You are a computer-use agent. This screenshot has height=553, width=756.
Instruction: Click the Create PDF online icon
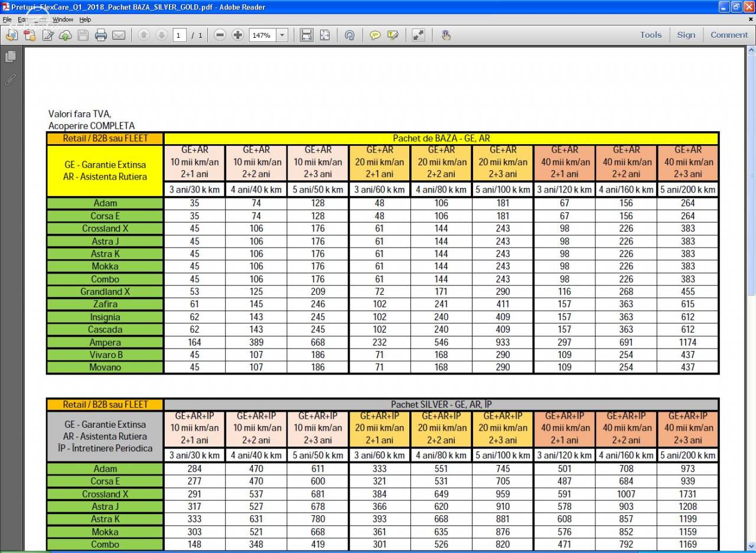(30, 35)
